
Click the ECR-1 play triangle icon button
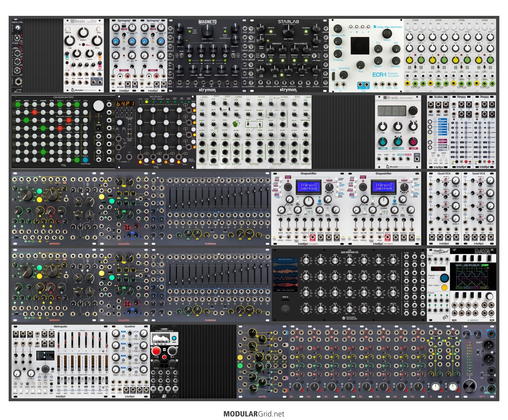(x=369, y=27)
